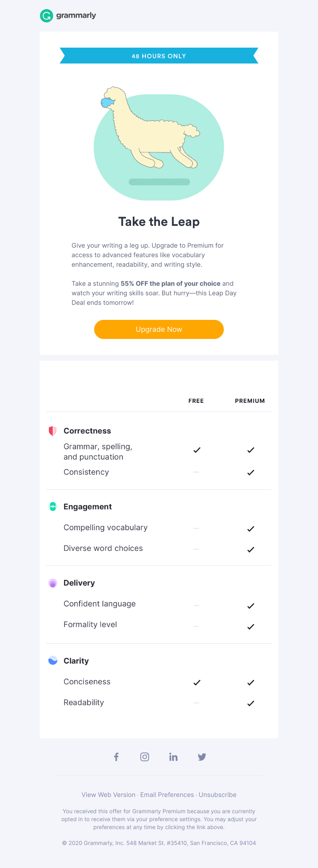Open the Facebook icon link
Image resolution: width=318 pixels, height=868 pixels.
click(116, 757)
